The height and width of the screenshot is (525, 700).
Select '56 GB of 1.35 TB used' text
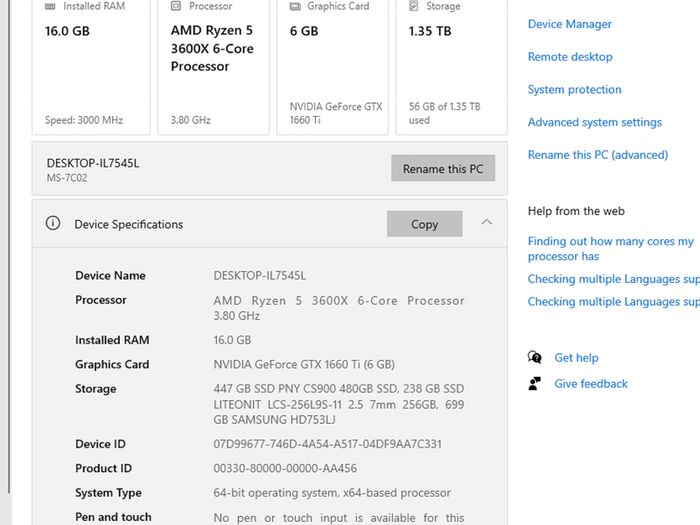pos(444,113)
